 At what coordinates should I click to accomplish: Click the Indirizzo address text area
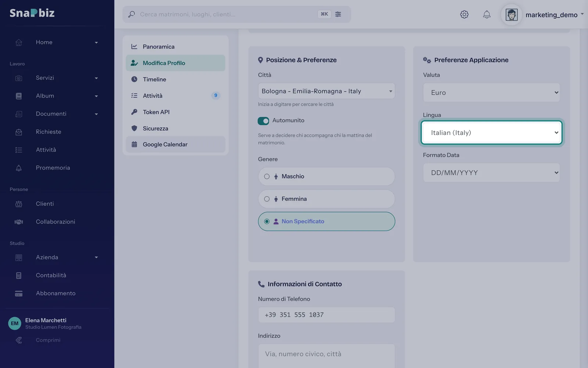coord(326,356)
